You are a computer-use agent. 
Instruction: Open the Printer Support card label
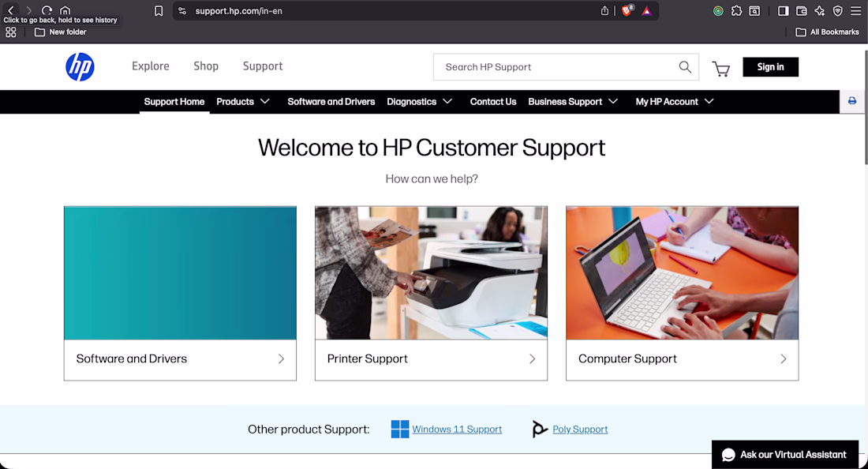(x=368, y=358)
